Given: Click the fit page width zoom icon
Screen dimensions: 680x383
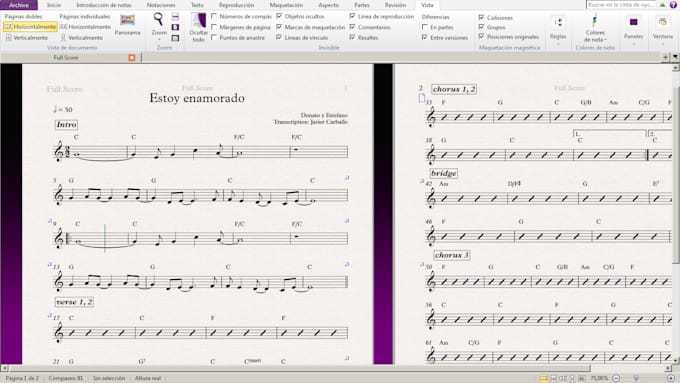Looking at the screenshot, I should [x=175, y=17].
